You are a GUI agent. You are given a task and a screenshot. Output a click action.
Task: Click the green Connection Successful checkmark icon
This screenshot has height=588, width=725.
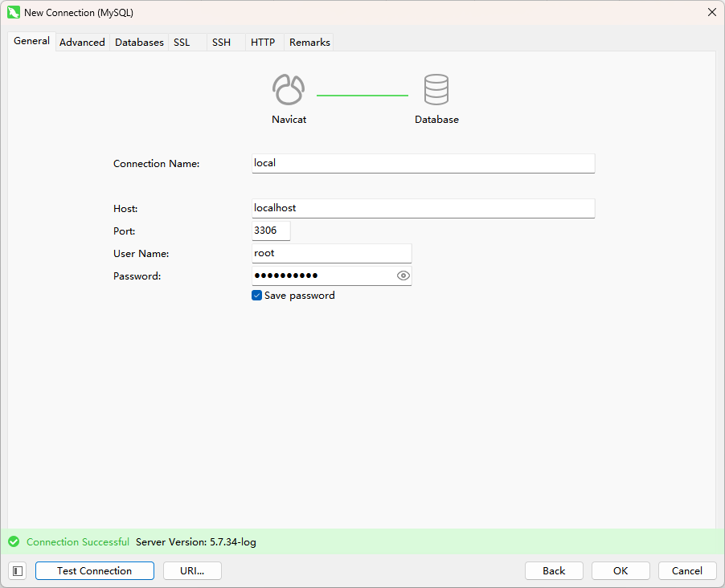point(14,541)
